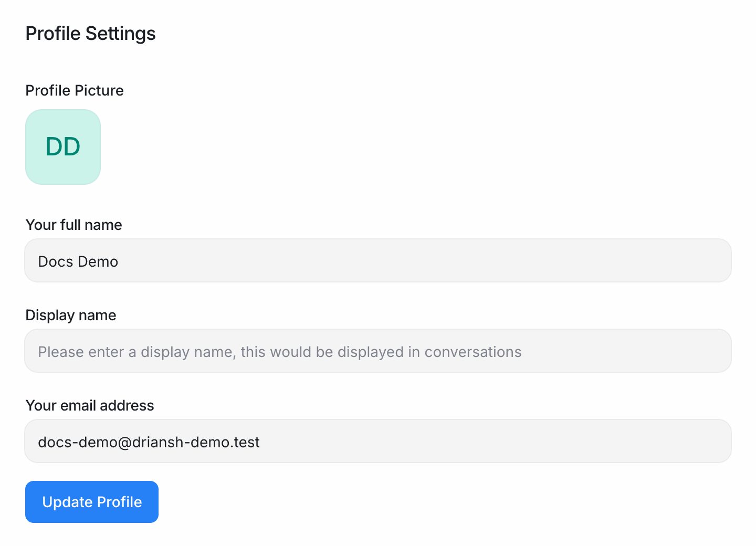Image resolution: width=756 pixels, height=546 pixels.
Task: Click the 'Your email address' label
Action: click(90, 405)
